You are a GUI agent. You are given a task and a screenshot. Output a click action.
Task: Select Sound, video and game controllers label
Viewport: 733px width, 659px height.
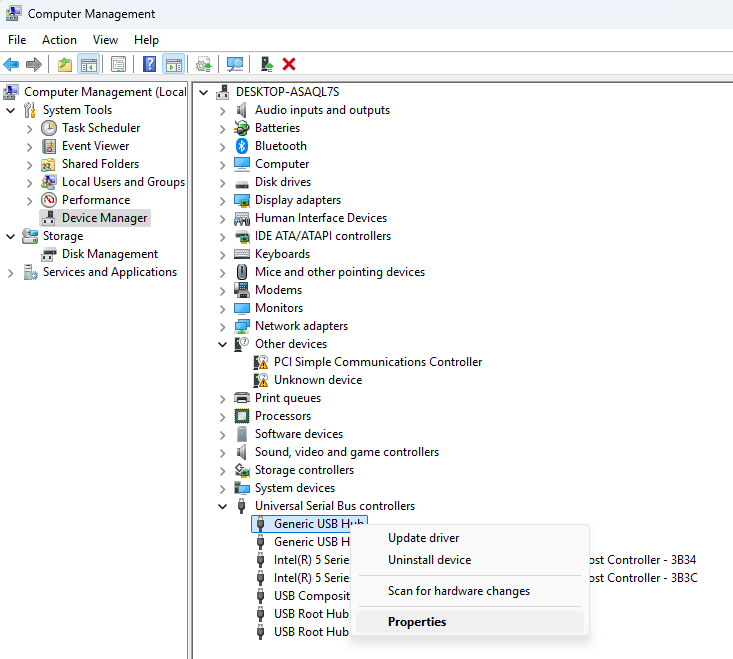point(347,452)
